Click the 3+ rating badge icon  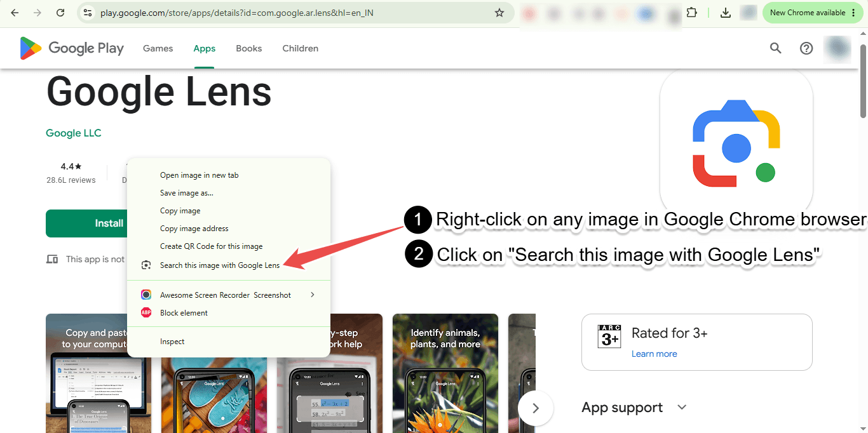(x=609, y=336)
